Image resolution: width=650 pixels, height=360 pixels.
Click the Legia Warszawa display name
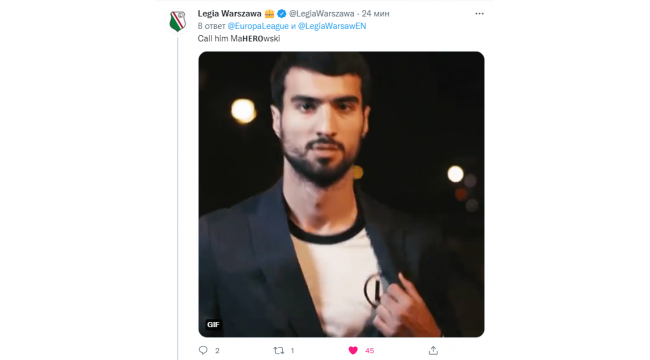(229, 14)
